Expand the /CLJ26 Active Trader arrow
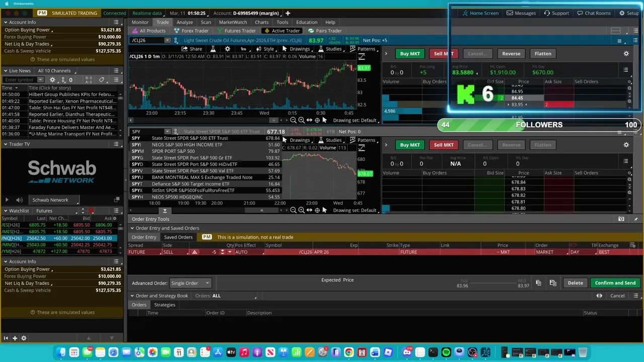 pyautogui.click(x=386, y=53)
